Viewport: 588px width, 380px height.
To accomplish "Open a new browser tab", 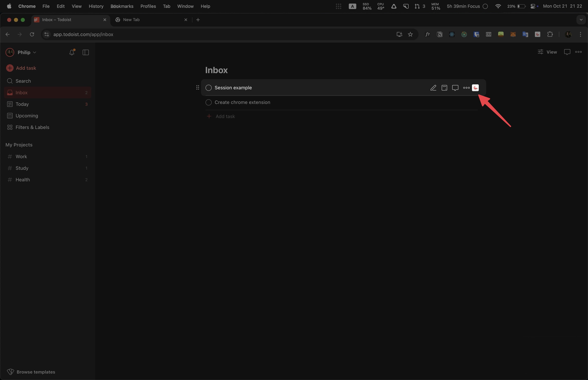I will (x=198, y=20).
